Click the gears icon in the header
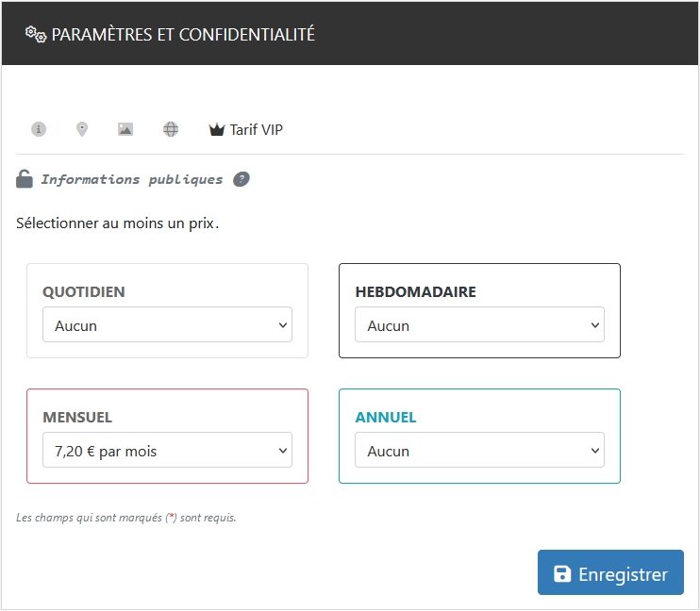 (x=36, y=35)
